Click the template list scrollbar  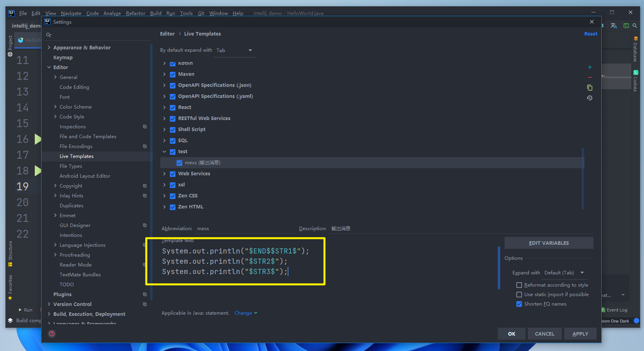click(x=582, y=178)
